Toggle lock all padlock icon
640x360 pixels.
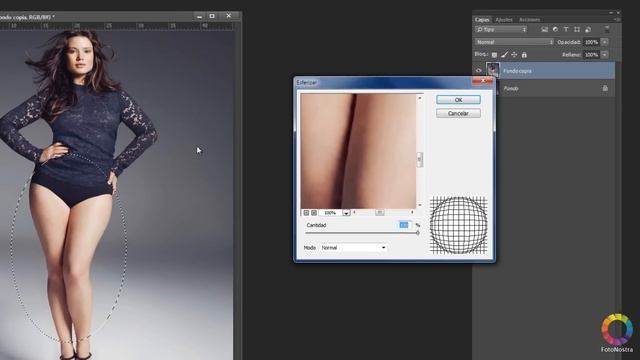(524, 55)
